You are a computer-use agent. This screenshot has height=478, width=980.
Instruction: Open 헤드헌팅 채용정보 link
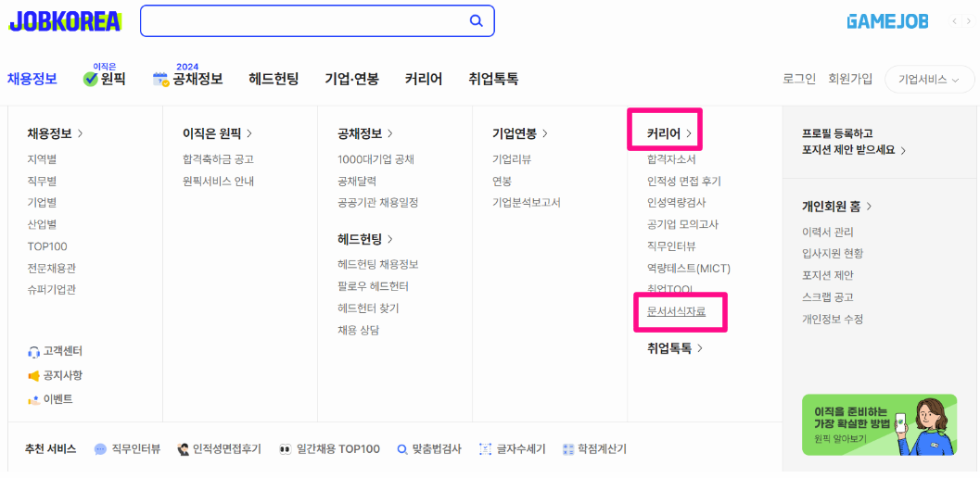[x=377, y=264]
